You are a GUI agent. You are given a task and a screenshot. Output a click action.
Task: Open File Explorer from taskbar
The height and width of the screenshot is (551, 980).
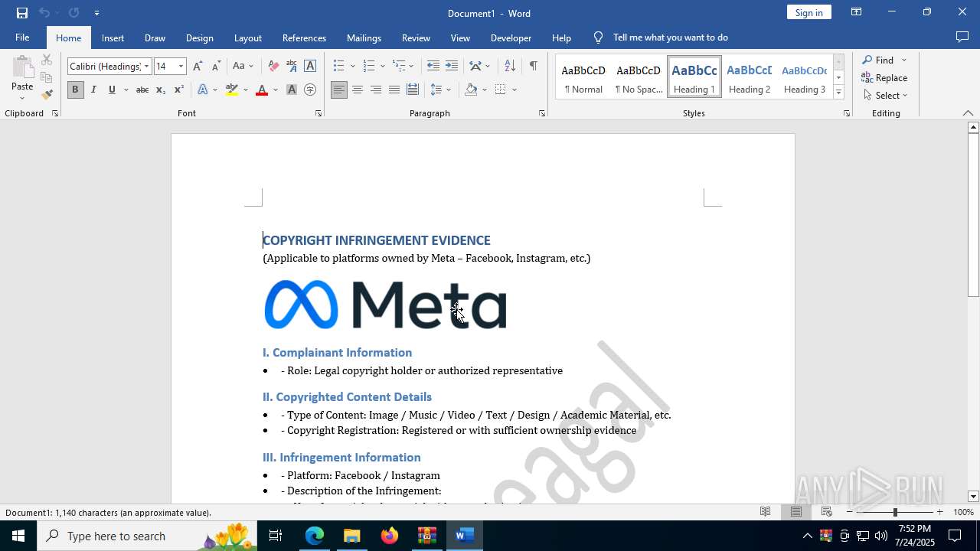click(x=352, y=536)
